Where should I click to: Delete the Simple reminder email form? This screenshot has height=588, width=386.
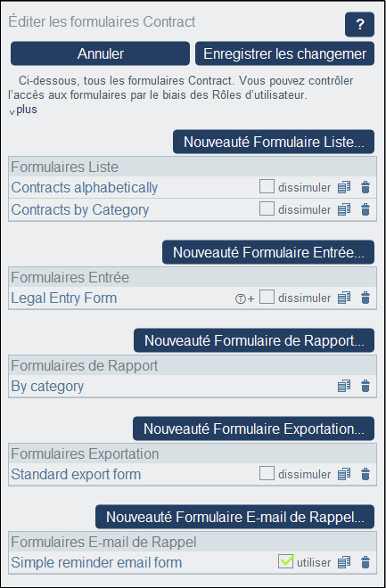click(365, 562)
